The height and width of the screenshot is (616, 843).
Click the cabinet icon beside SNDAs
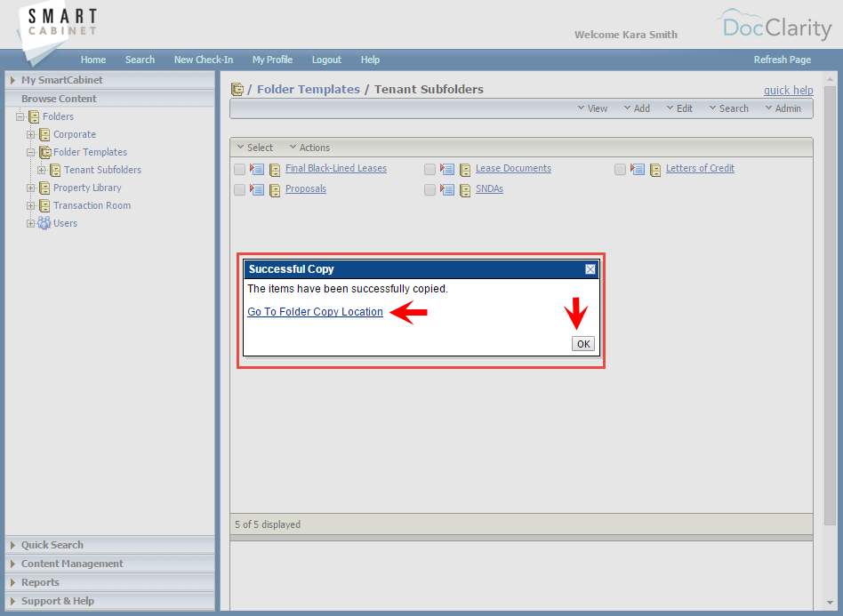click(465, 188)
